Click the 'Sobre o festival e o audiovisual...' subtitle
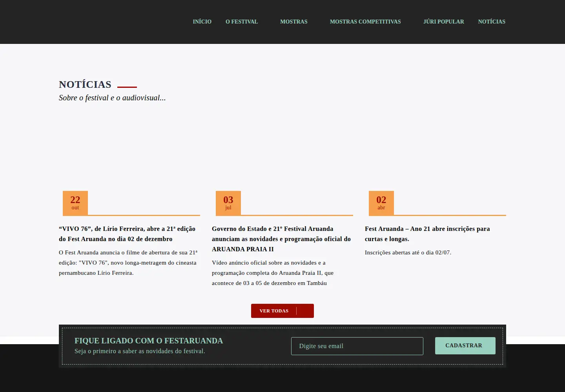Image resolution: width=565 pixels, height=392 pixels. coord(112,98)
